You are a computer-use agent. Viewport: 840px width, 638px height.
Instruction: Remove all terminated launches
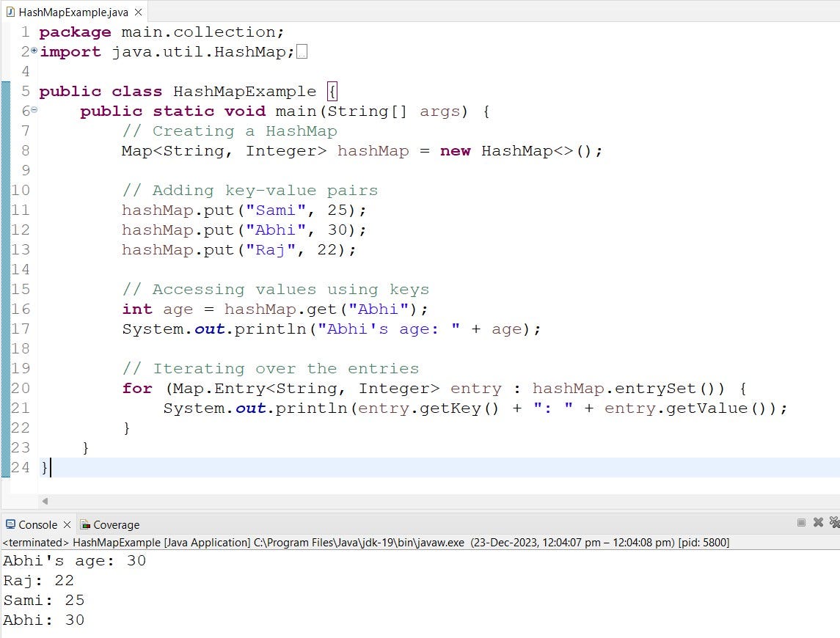coord(834,524)
